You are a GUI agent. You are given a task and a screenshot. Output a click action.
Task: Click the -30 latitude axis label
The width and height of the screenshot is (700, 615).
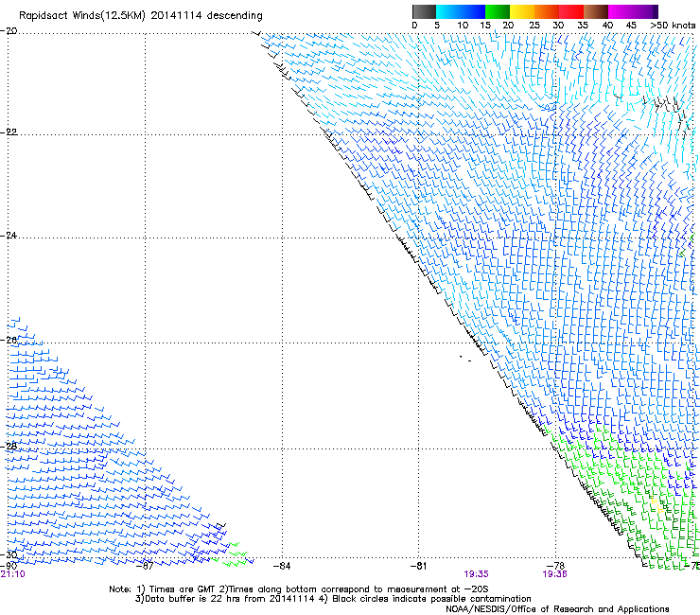[9, 555]
